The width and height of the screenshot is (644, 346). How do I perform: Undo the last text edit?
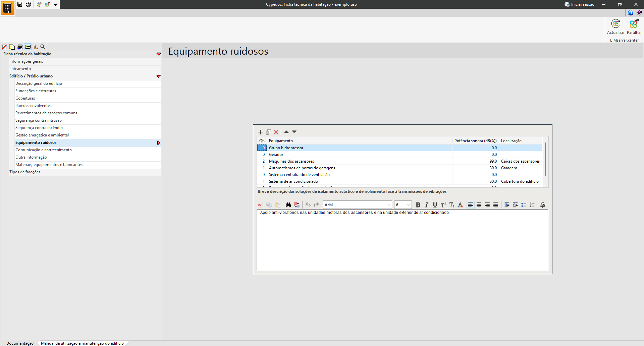[x=308, y=205]
